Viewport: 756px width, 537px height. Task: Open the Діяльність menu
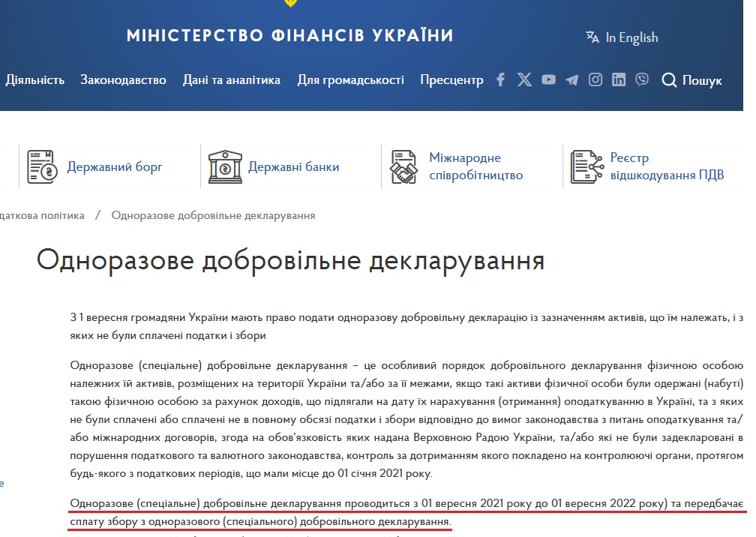(34, 79)
